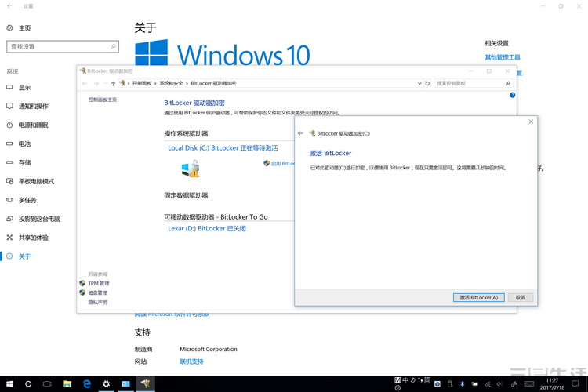The image size is (588, 392).
Task: Click the back arrow in BitLocker window toolbar
Action: [85, 83]
